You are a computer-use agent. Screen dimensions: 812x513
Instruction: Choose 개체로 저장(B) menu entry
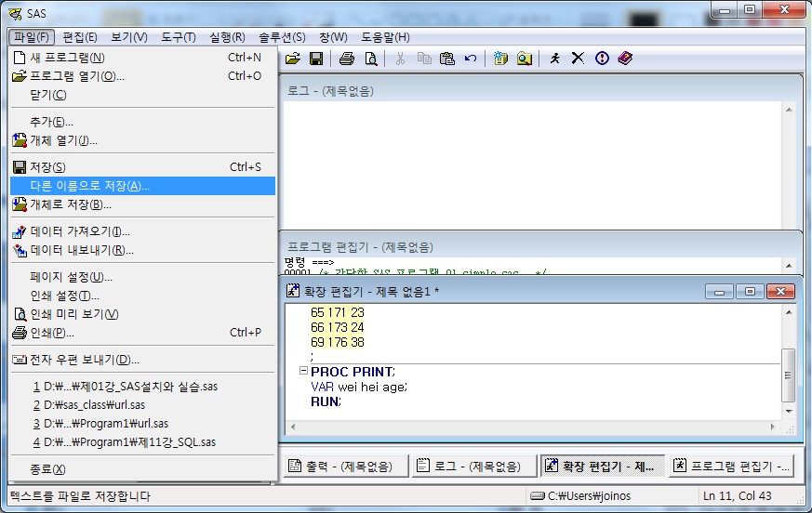click(x=142, y=204)
